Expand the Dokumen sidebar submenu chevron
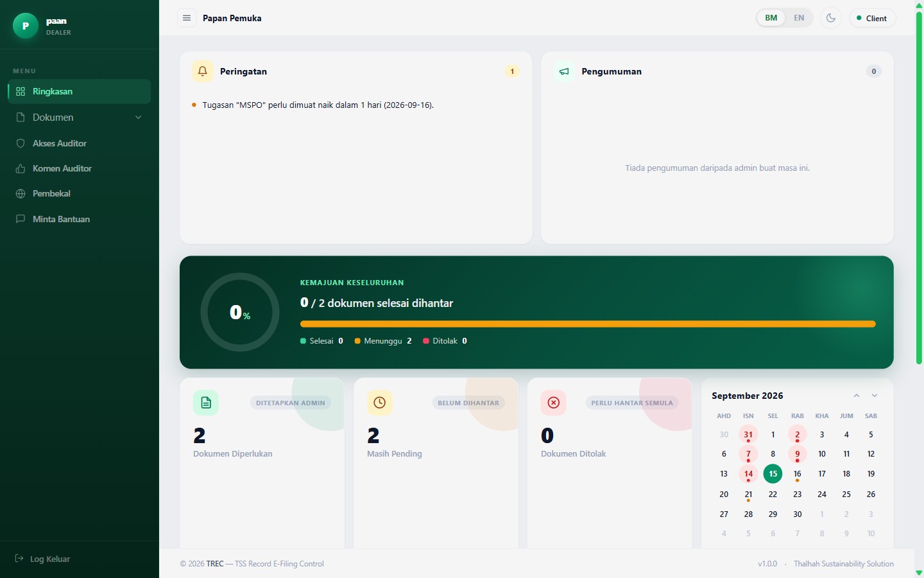Image resolution: width=924 pixels, height=578 pixels. click(138, 118)
